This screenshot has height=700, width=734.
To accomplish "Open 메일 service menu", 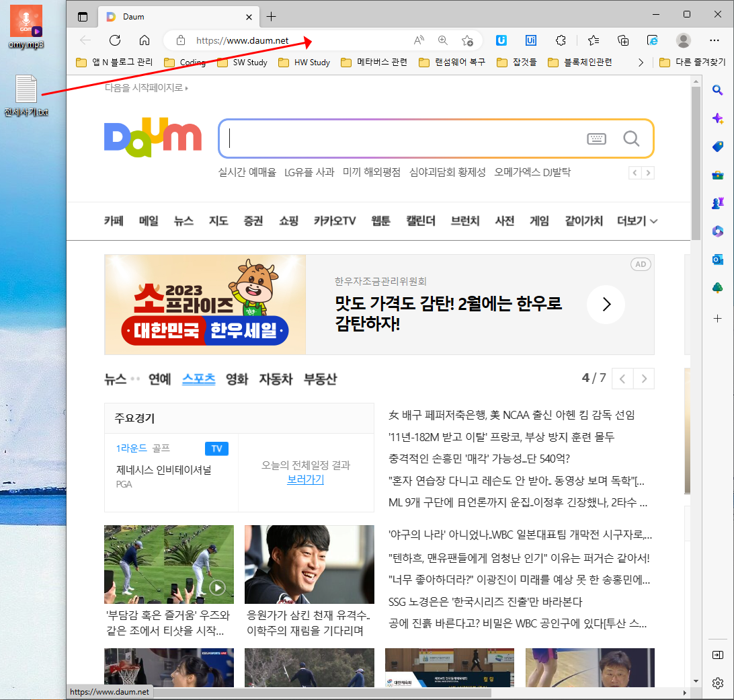I will (x=149, y=221).
